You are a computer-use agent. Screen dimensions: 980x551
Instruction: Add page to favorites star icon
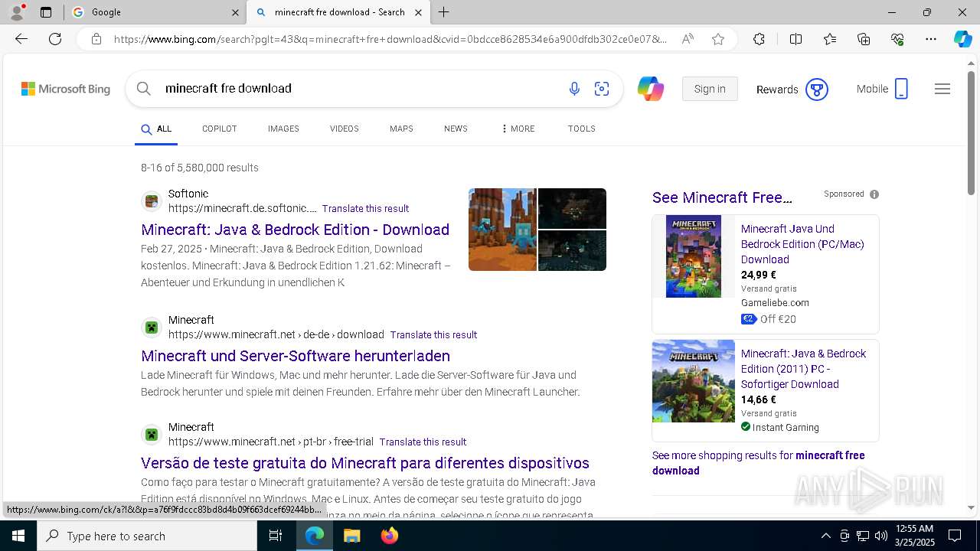pyautogui.click(x=718, y=39)
